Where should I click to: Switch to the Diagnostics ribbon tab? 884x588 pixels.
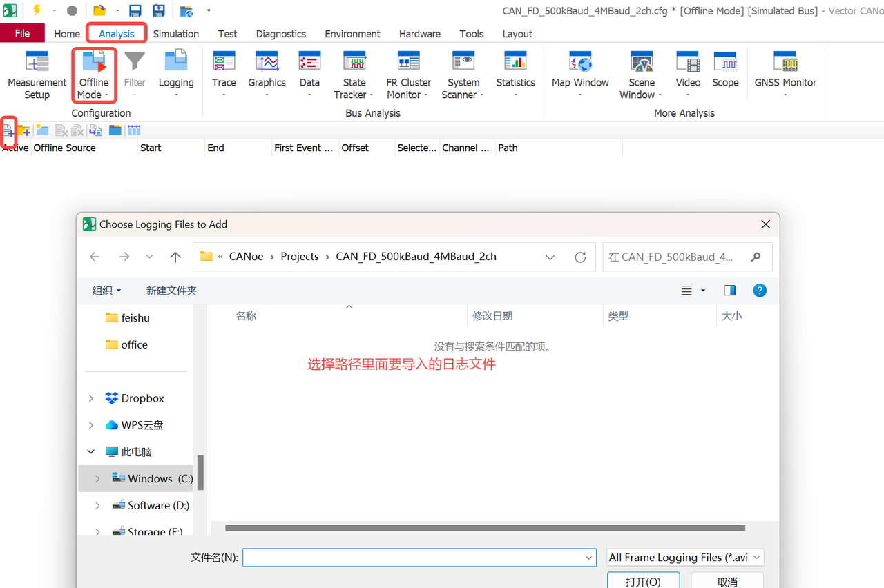tap(281, 33)
